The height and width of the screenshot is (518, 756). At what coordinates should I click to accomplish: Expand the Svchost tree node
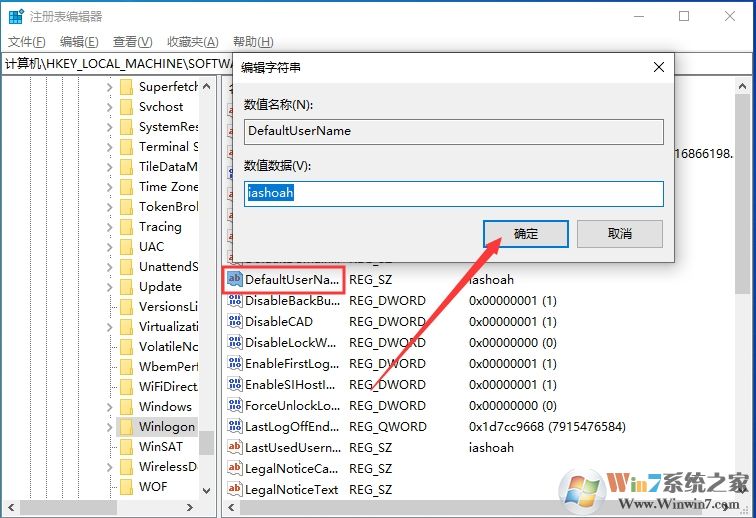[109, 107]
